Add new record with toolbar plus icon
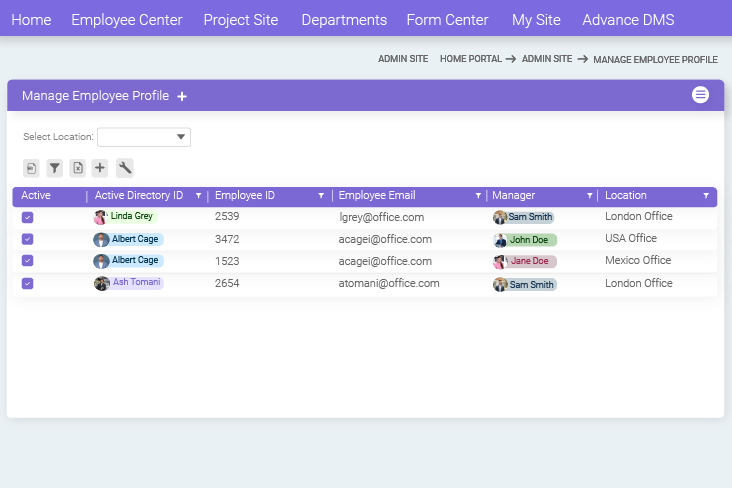This screenshot has height=488, width=732. click(100, 168)
